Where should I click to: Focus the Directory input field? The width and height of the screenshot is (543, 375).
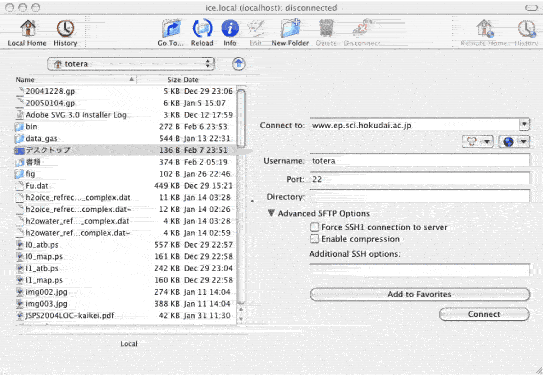point(419,196)
